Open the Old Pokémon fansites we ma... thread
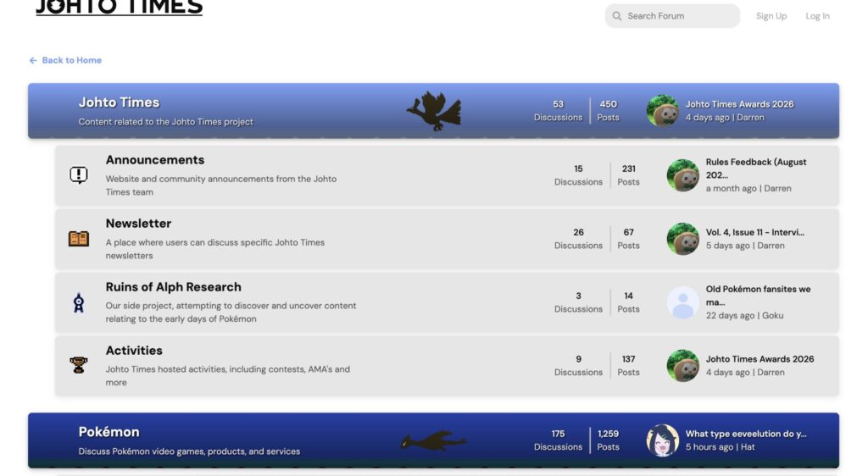Screen dimensions: 868x476 pyautogui.click(x=758, y=296)
